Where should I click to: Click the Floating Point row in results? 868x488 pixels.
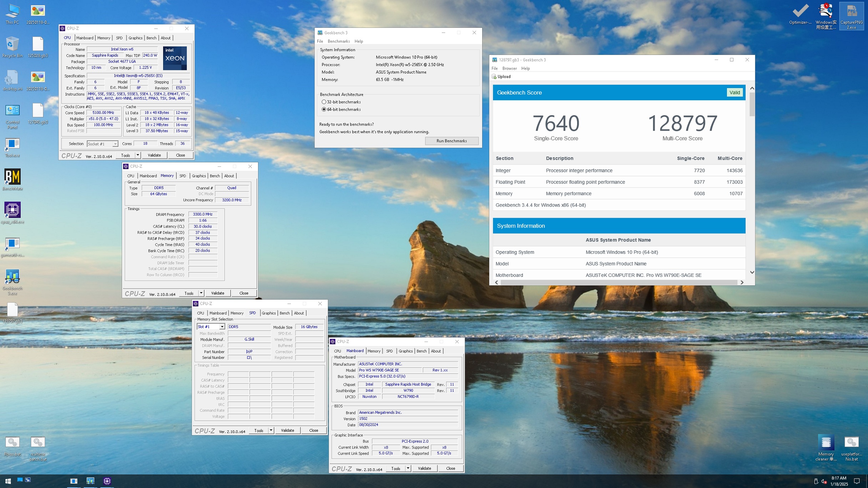pyautogui.click(x=619, y=182)
